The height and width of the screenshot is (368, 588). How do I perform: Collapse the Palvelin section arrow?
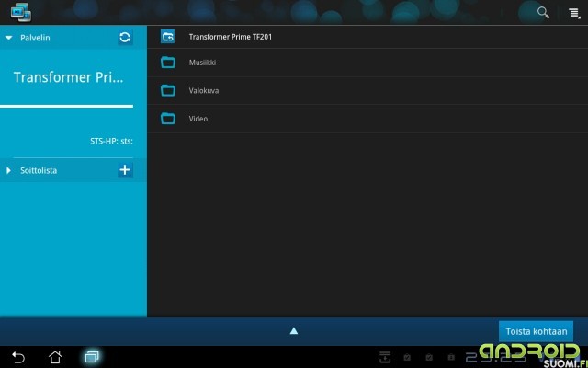click(x=9, y=38)
